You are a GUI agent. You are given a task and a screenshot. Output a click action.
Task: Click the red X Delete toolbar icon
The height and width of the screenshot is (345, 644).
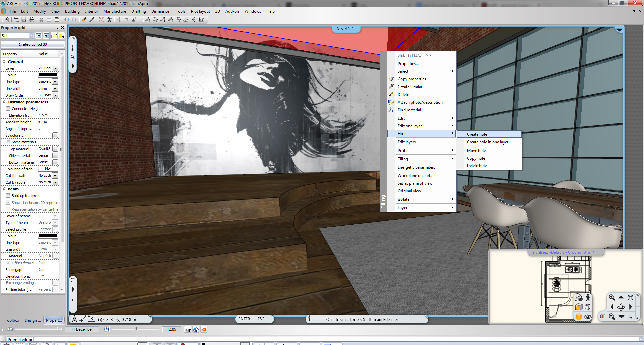pyautogui.click(x=101, y=20)
